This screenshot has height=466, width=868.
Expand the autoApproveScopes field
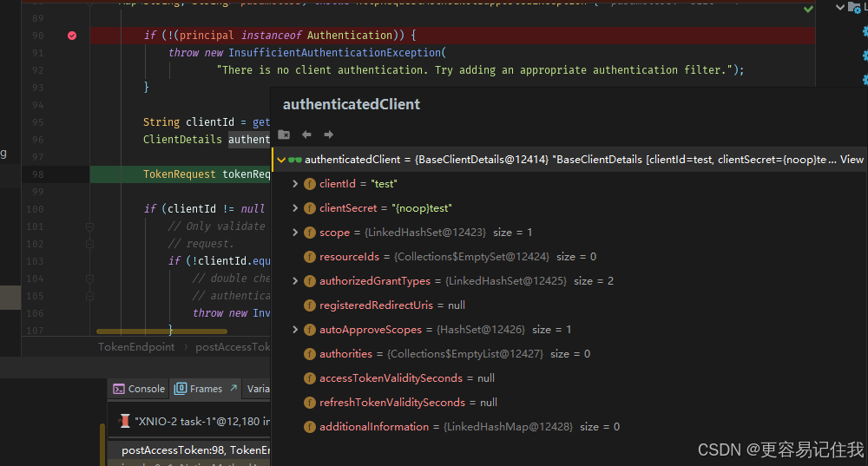pos(295,330)
